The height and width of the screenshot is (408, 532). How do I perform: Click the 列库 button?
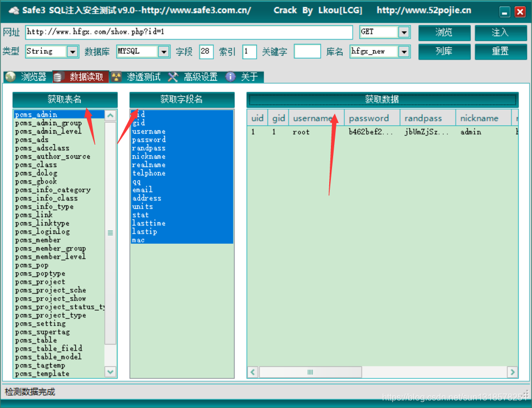click(444, 52)
